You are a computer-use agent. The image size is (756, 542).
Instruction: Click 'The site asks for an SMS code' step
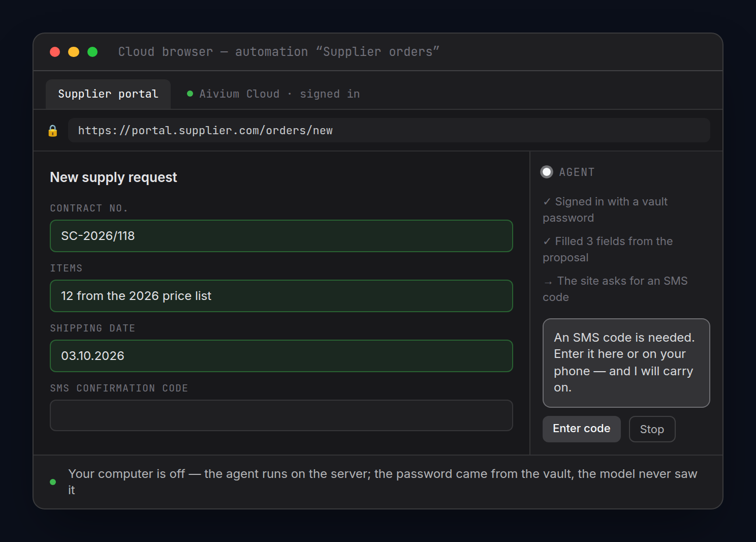coord(615,289)
